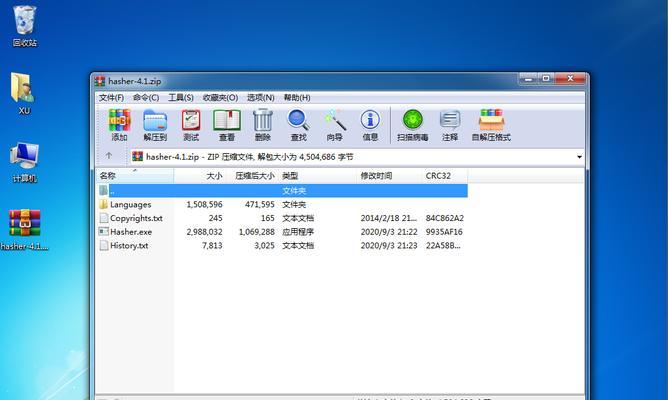Click the 查看 (View) book icon

pos(227,121)
